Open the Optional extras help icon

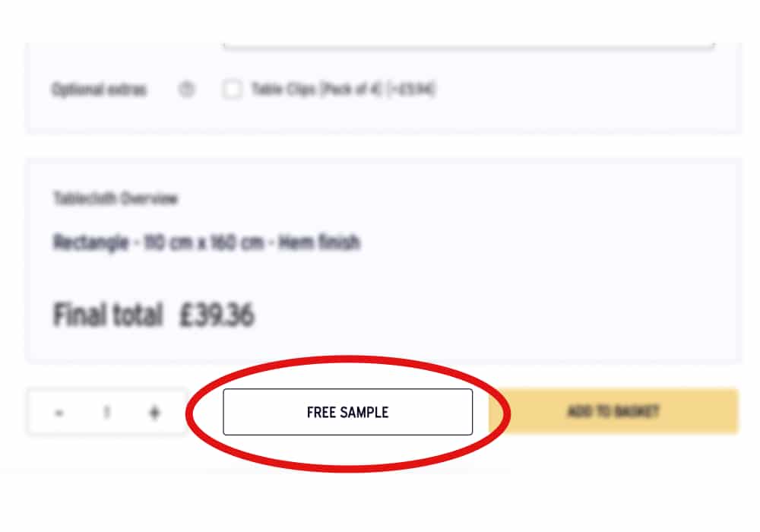coord(187,89)
